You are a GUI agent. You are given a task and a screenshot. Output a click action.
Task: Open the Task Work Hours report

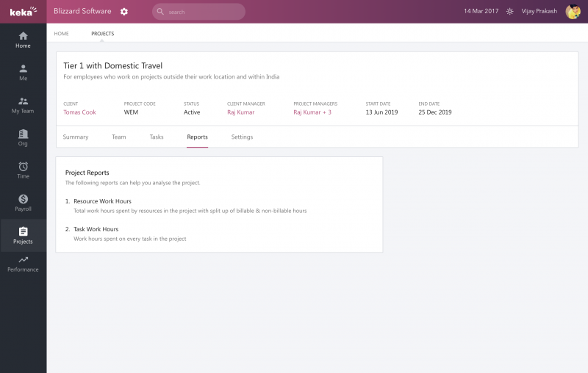[x=96, y=229]
